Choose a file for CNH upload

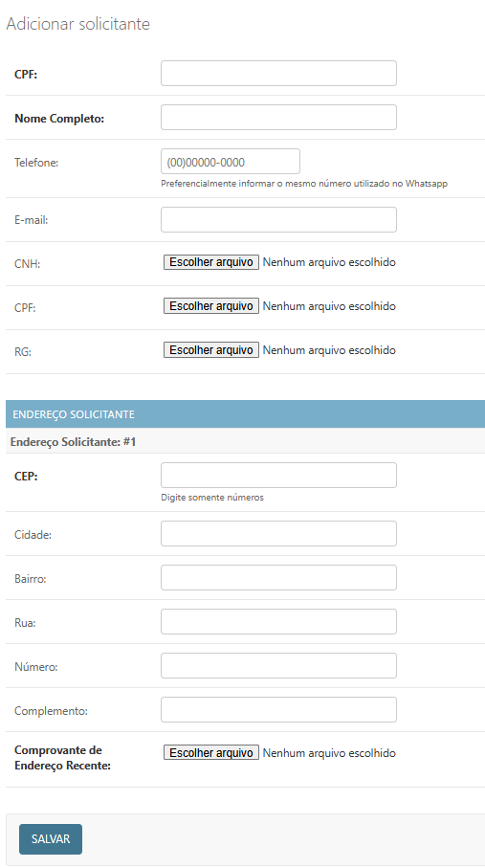pos(211,262)
